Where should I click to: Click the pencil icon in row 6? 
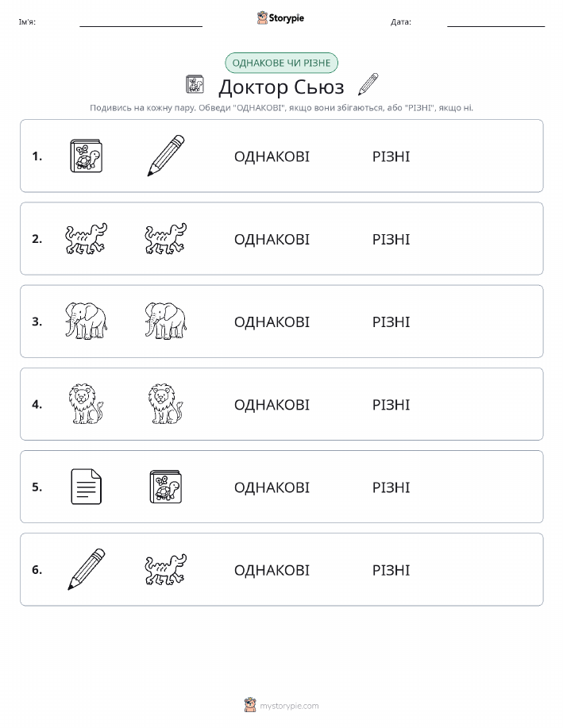87,569
